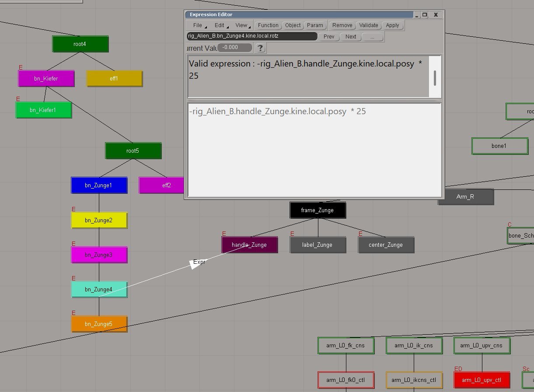Viewport: 534px width, 392px height.
Task: Select the Object insertion button
Action: tap(293, 25)
